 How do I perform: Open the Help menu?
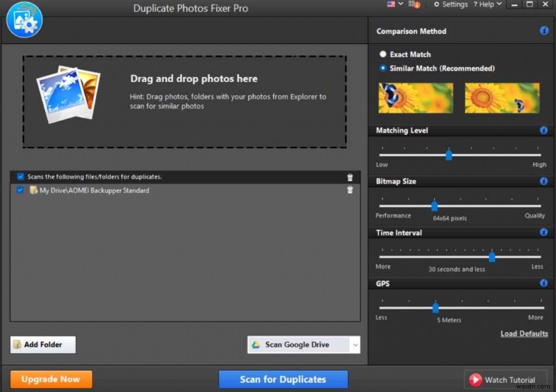pyautogui.click(x=488, y=4)
